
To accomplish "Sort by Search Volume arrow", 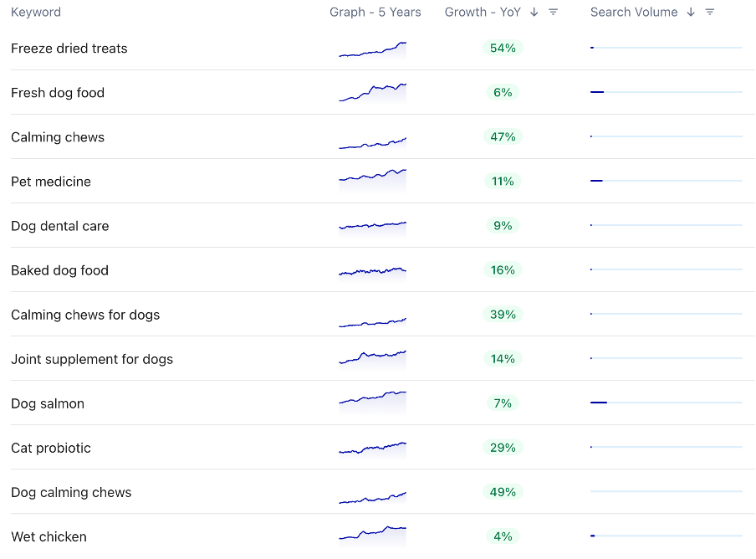I will pos(691,12).
